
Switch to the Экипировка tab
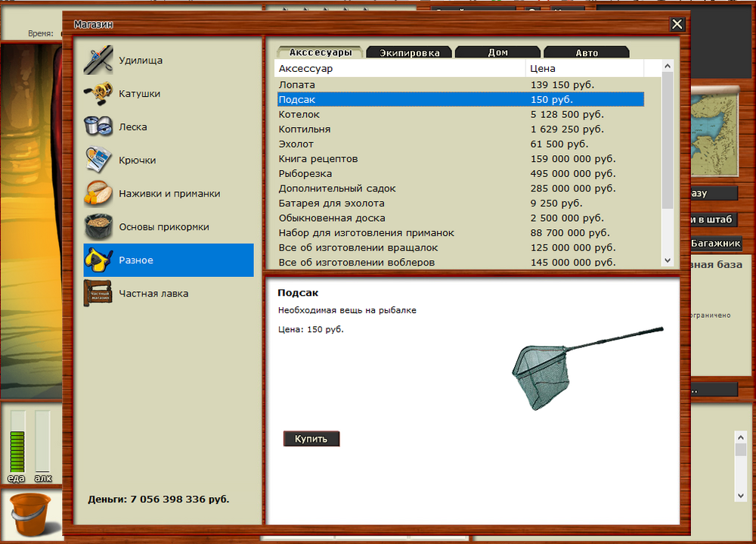pyautogui.click(x=409, y=53)
